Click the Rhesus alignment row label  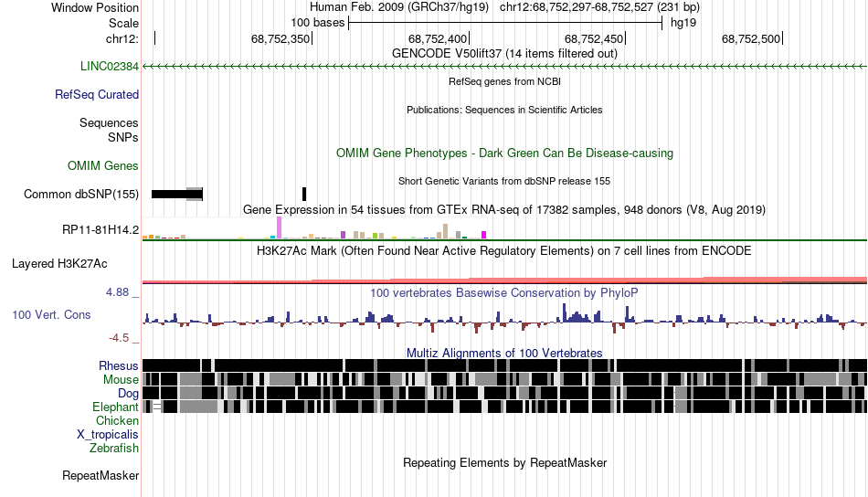click(119, 365)
